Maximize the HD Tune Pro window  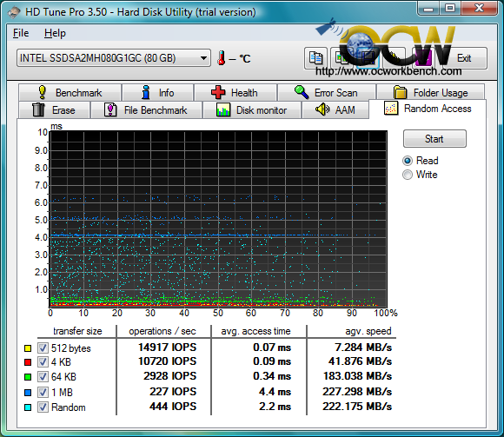450,8
